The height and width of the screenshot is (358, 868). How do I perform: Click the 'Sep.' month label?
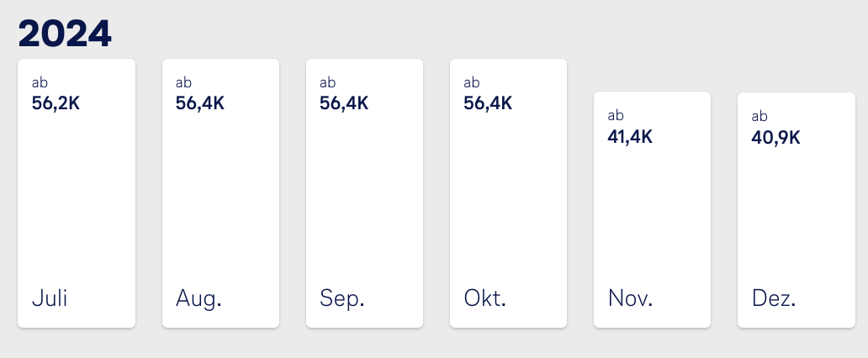point(342,298)
